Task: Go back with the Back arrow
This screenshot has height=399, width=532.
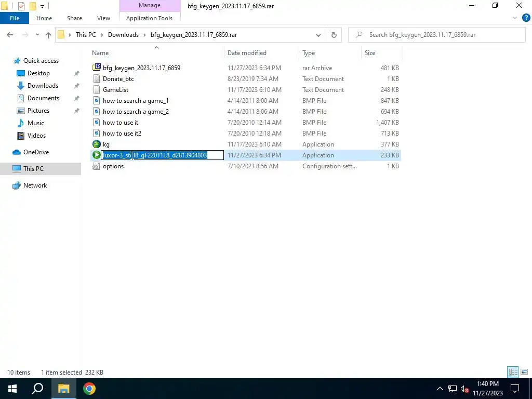Action: coord(10,35)
